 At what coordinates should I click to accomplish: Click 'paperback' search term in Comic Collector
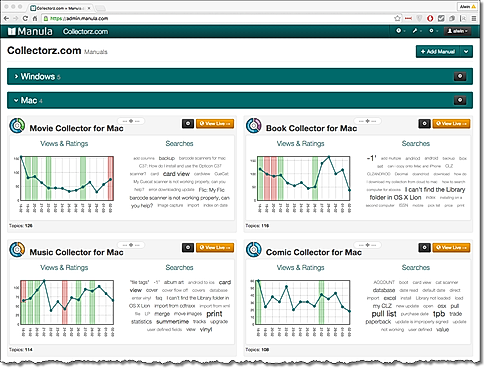(x=378, y=322)
